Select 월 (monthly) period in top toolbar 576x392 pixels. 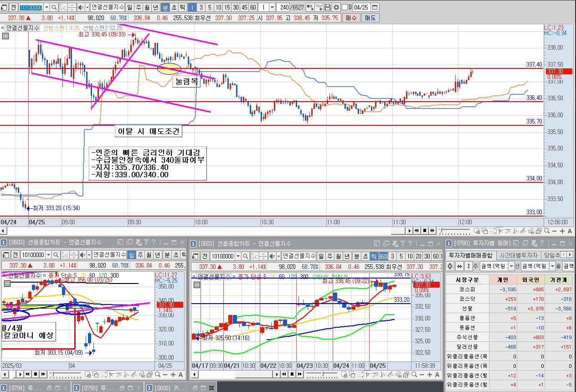pos(147,7)
